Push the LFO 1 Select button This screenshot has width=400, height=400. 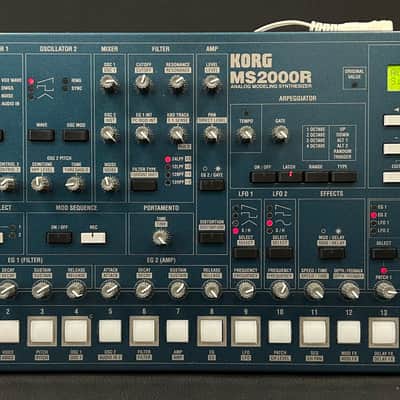(x=246, y=253)
